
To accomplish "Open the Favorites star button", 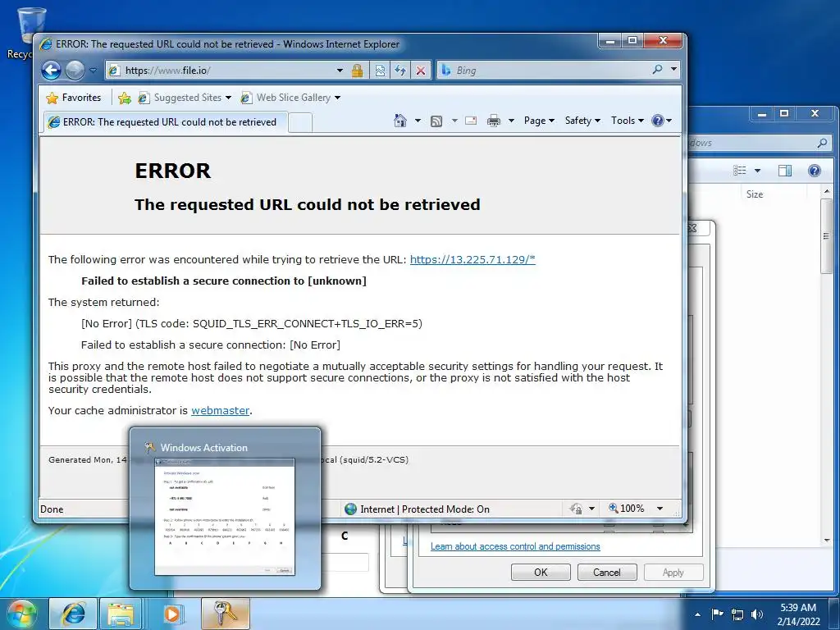I will pyautogui.click(x=73, y=98).
